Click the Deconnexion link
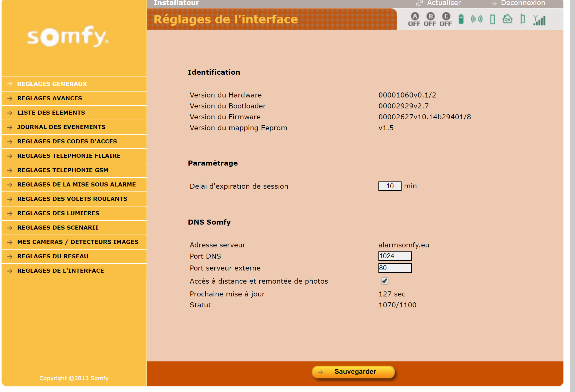Viewport: 575px width, 392px height. [523, 3]
